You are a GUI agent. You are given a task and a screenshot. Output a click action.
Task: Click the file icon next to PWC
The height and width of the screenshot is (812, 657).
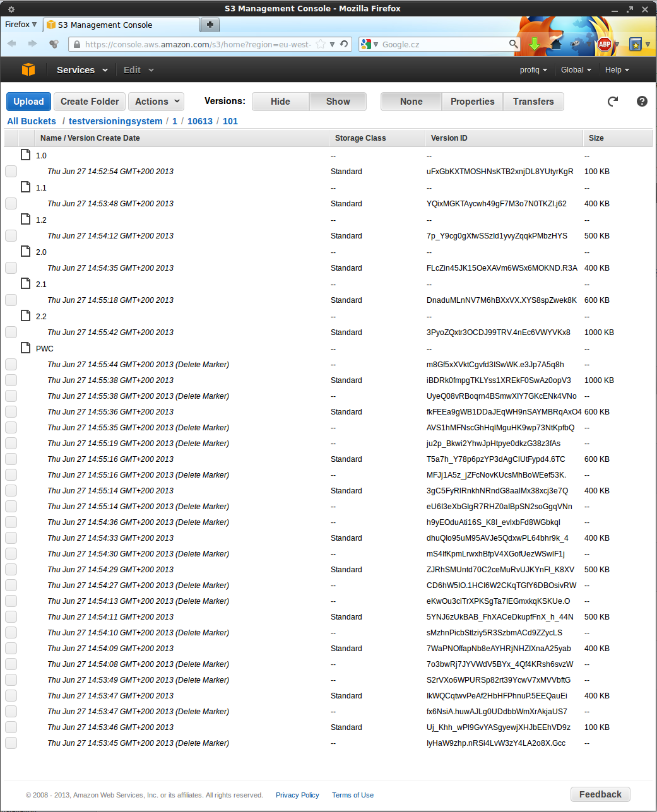[26, 348]
